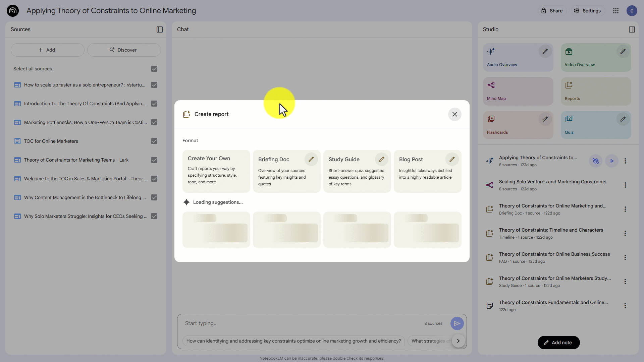The height and width of the screenshot is (362, 644).
Task: Open more options for Scaling Solo Ventures mind map
Action: click(x=625, y=185)
